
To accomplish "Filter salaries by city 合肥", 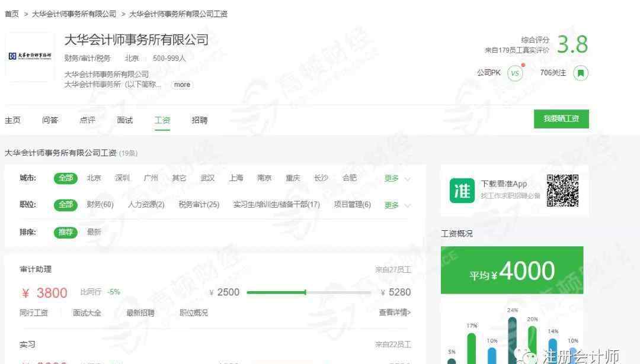I will tap(350, 178).
